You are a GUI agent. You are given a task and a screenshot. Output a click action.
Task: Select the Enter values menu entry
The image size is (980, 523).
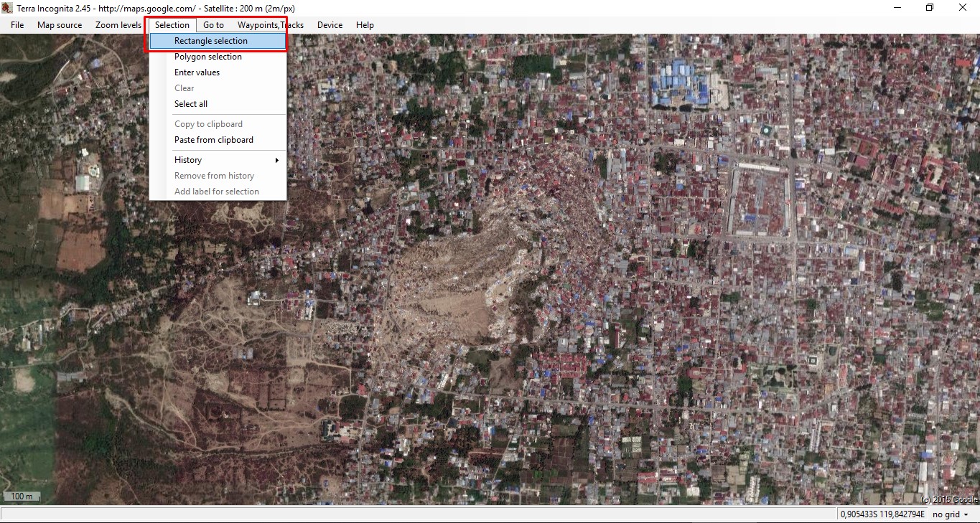(197, 72)
